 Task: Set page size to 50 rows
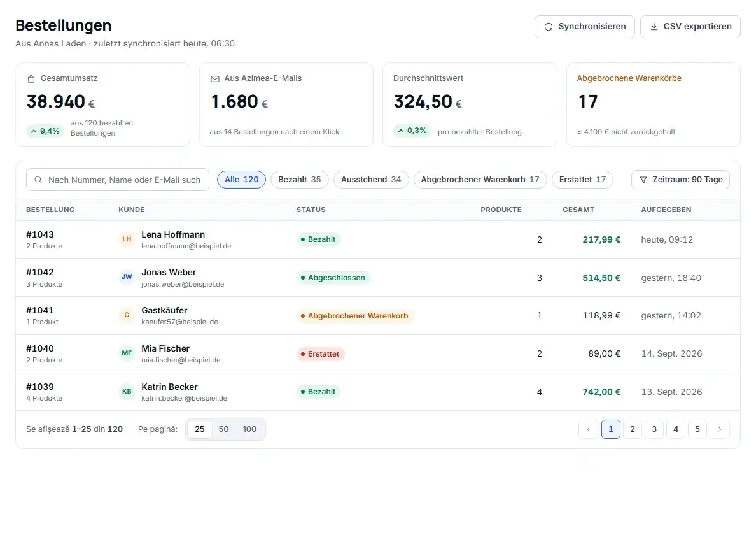click(x=224, y=429)
